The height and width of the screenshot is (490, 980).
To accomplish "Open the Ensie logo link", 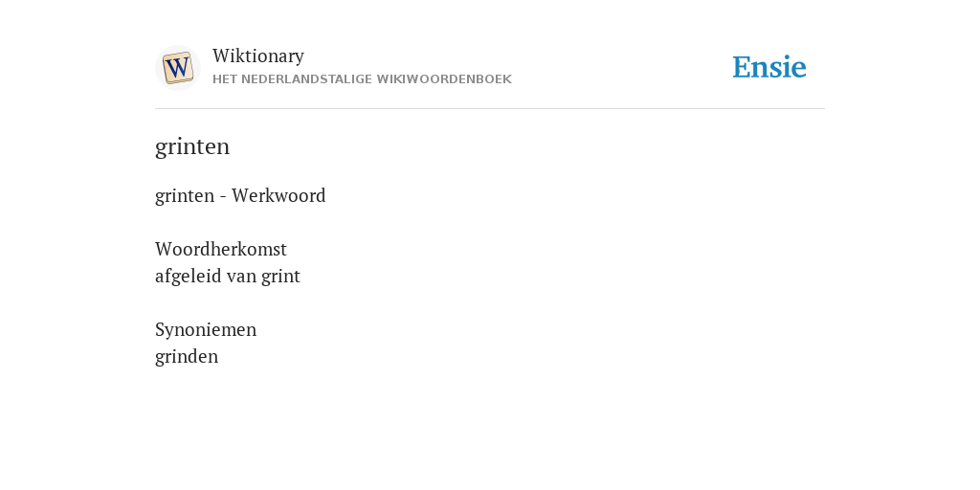I will tap(769, 67).
